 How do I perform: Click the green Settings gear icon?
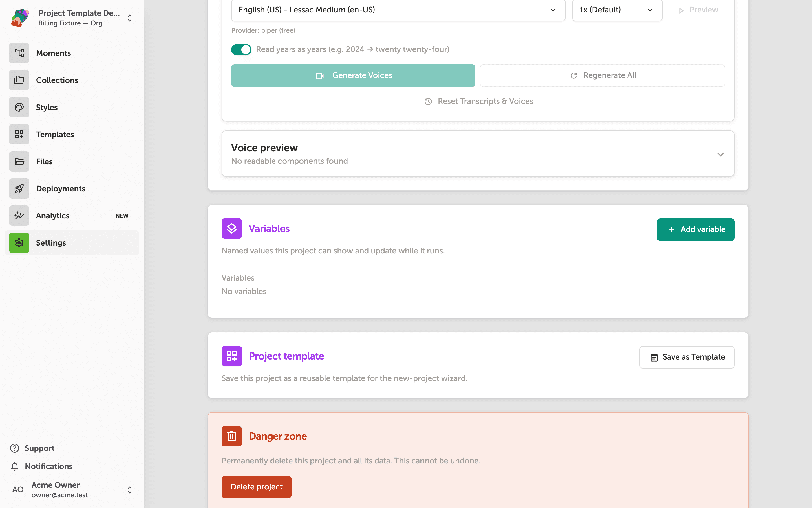(x=19, y=243)
